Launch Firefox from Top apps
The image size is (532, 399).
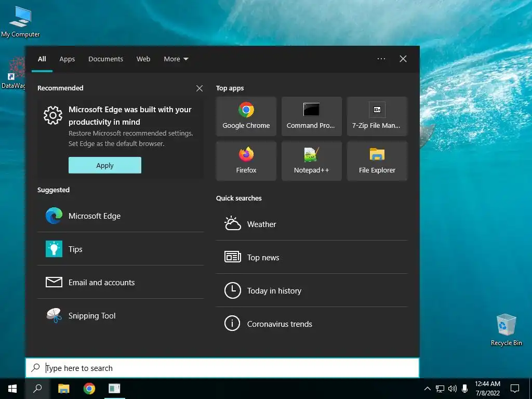[246, 161]
